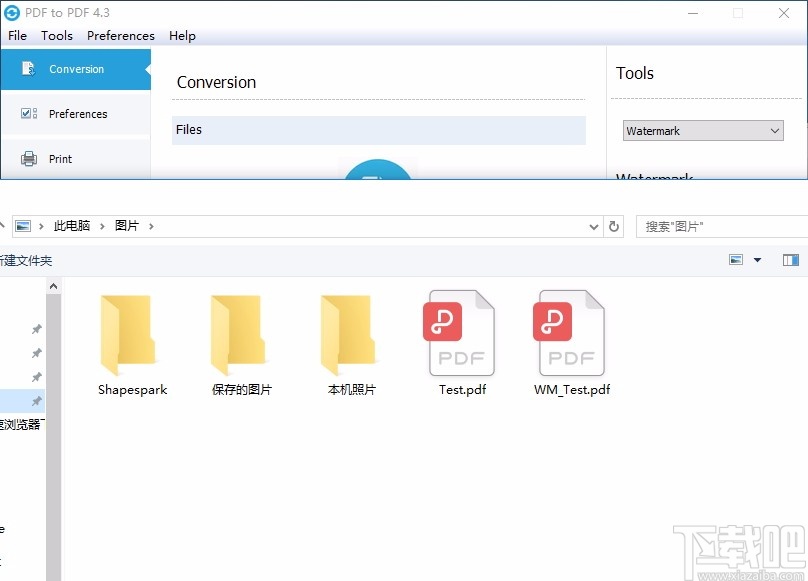Viewport: 808px width, 581px height.
Task: Open the Tools menu
Action: (x=56, y=35)
